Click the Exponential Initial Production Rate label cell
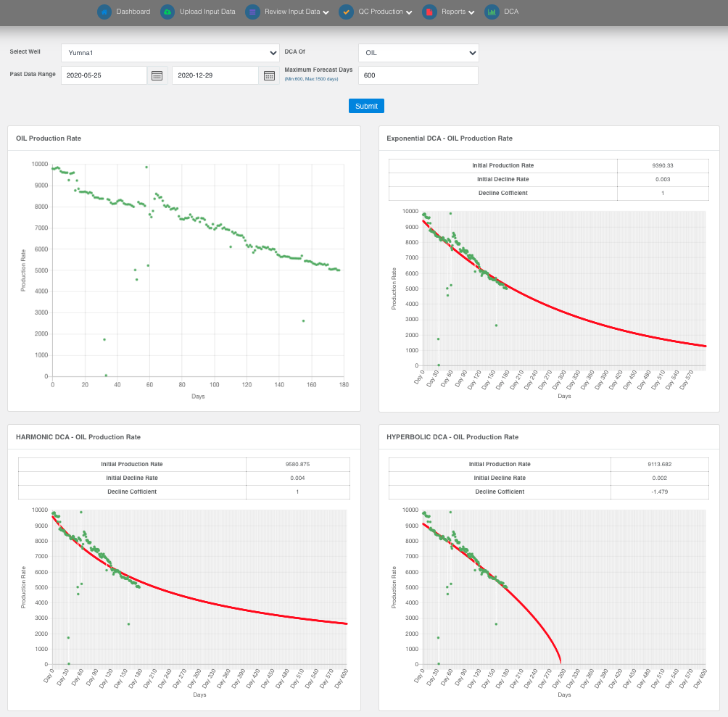The width and height of the screenshot is (728, 717). tap(502, 166)
